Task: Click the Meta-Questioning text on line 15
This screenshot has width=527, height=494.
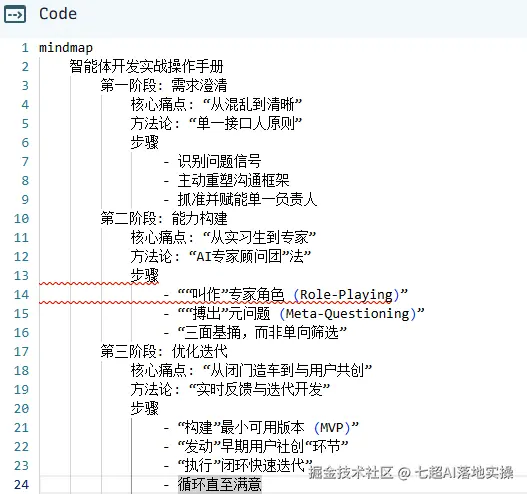Action: (x=348, y=314)
